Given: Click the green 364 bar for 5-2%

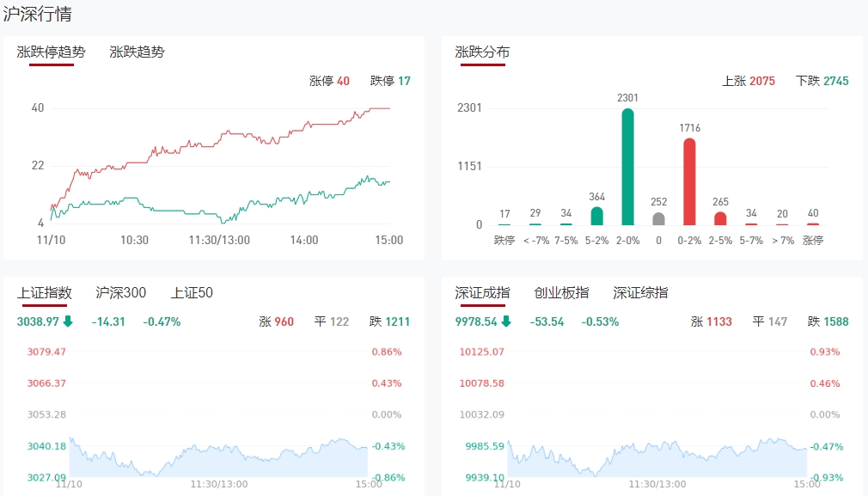Looking at the screenshot, I should pos(597,215).
